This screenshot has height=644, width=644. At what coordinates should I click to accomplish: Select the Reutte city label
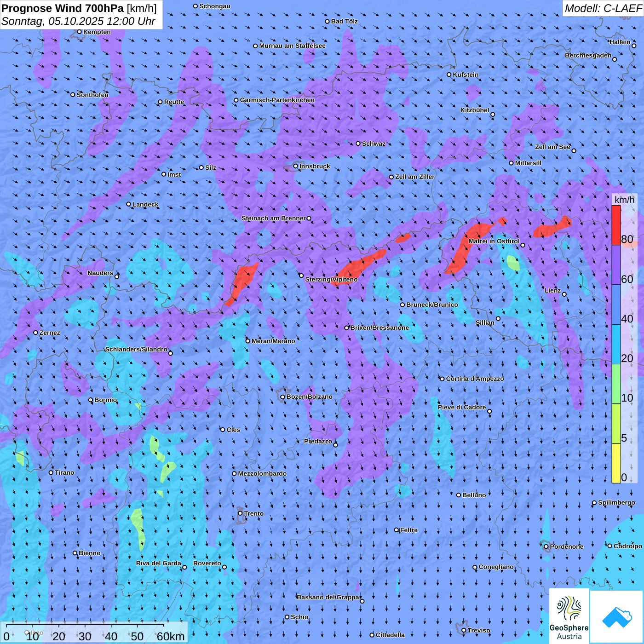pyautogui.click(x=174, y=102)
